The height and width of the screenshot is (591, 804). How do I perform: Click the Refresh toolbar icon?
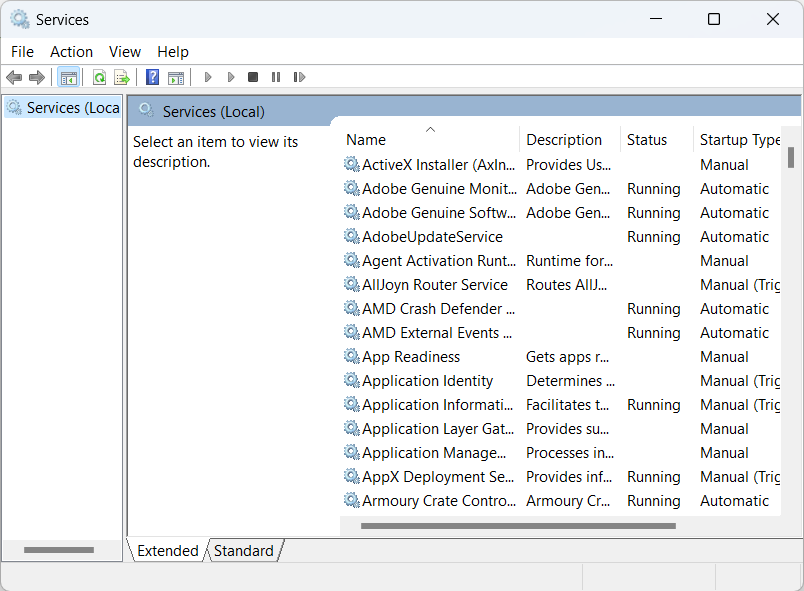[99, 77]
